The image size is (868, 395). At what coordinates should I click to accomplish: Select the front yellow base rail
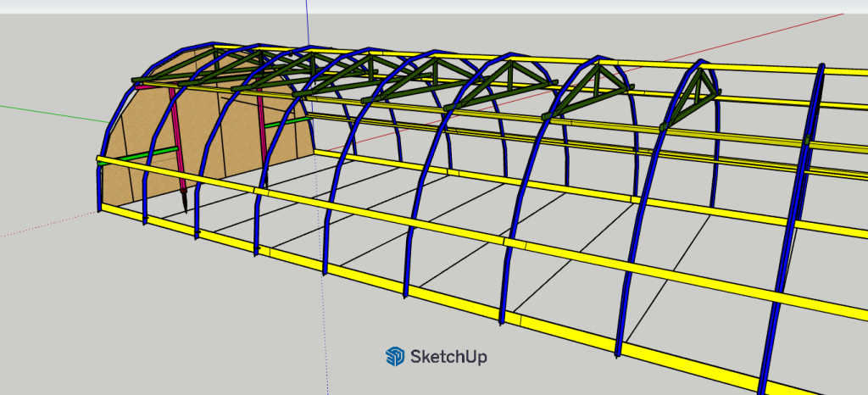tap(424, 303)
